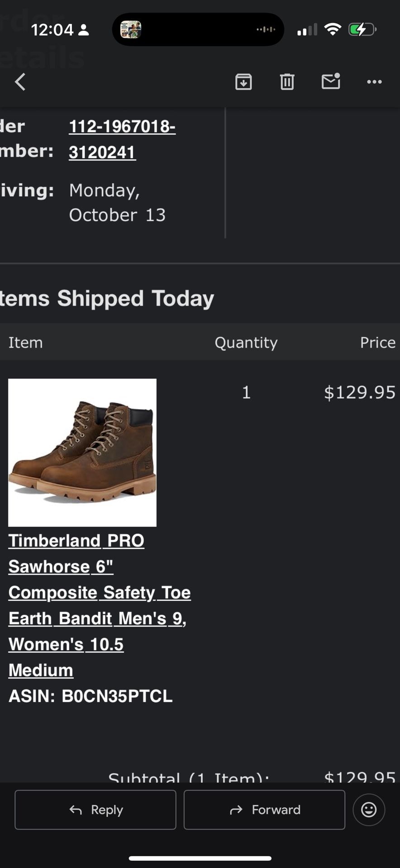Tap the Monday, October 13 arrival date
The height and width of the screenshot is (868, 400).
coord(117,203)
